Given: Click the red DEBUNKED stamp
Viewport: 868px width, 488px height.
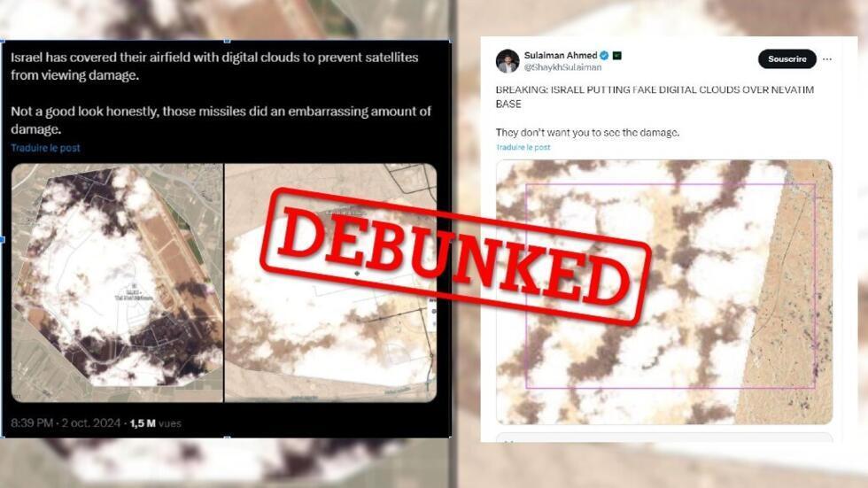Looking at the screenshot, I should 453,256.
